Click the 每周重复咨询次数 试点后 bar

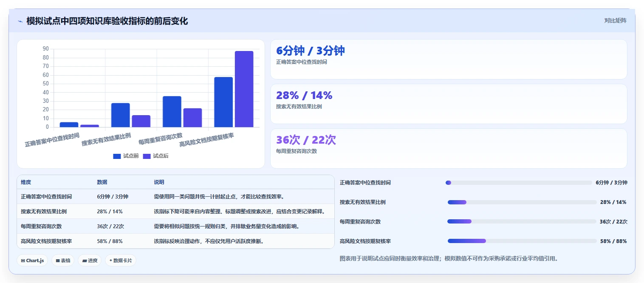tap(192, 118)
